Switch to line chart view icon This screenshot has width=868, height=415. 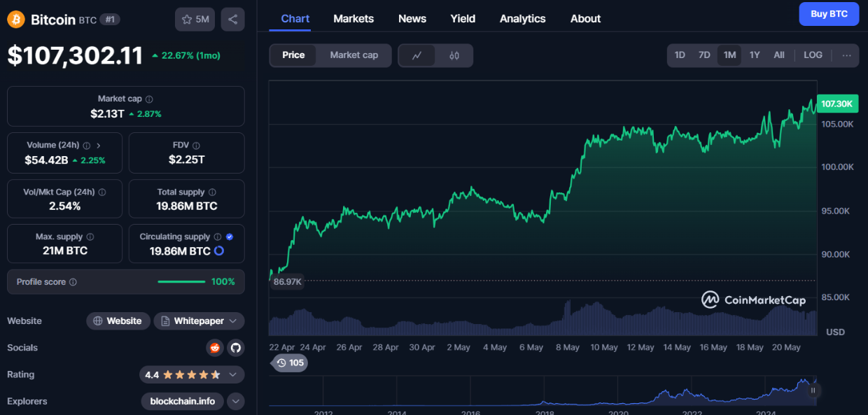pos(417,55)
